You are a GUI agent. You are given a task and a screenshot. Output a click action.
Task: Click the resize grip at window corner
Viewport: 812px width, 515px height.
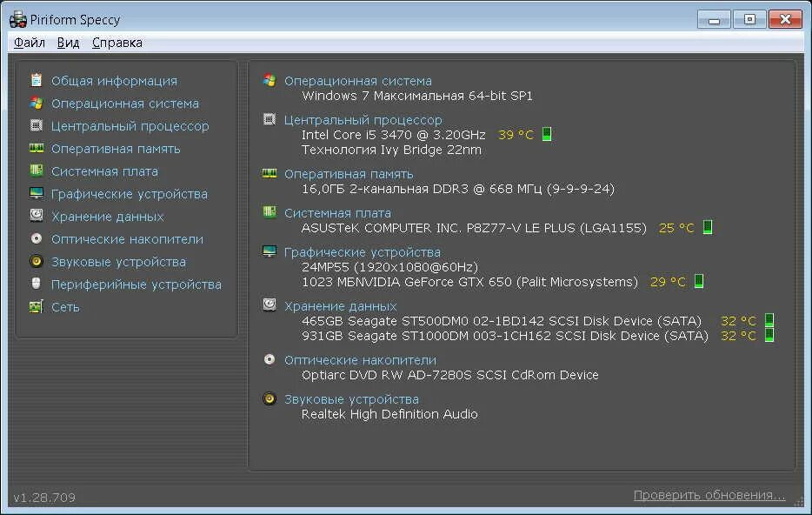point(801,502)
